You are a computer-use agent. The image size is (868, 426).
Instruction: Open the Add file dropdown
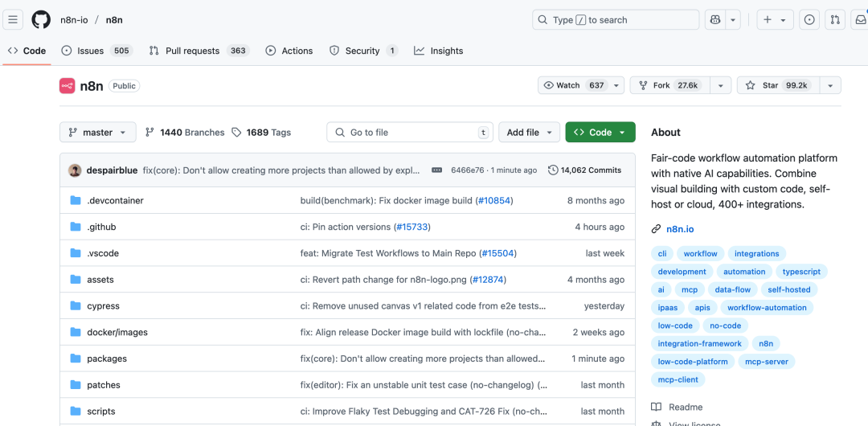point(529,133)
